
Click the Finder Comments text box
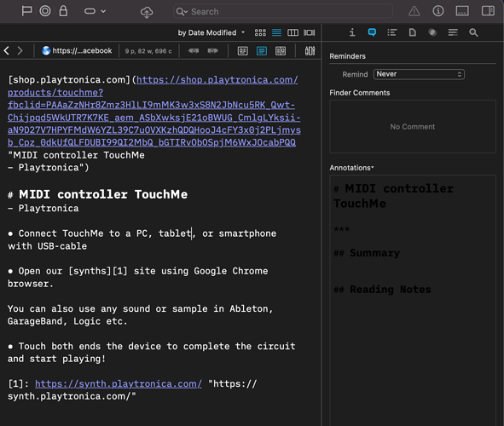413,126
